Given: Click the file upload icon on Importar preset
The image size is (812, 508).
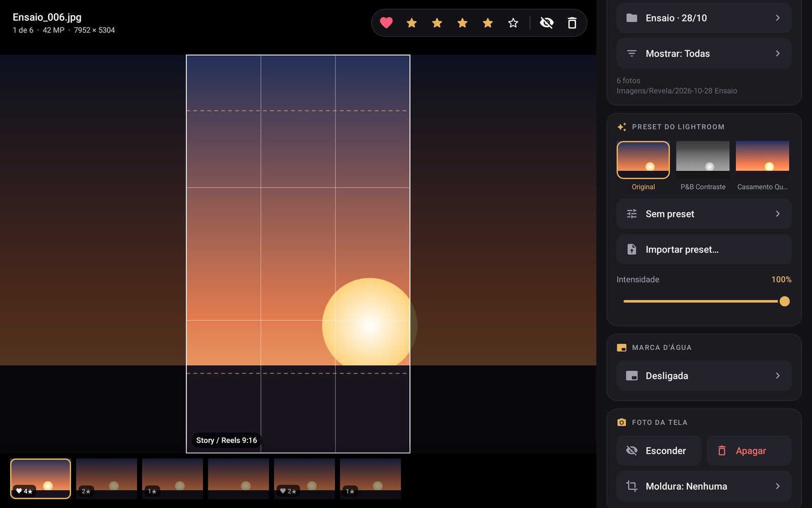Looking at the screenshot, I should click(632, 249).
